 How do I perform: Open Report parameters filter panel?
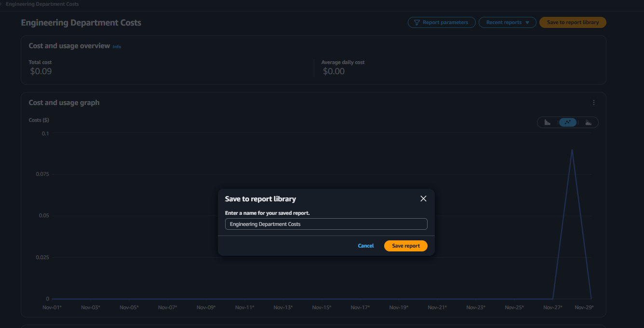point(442,23)
